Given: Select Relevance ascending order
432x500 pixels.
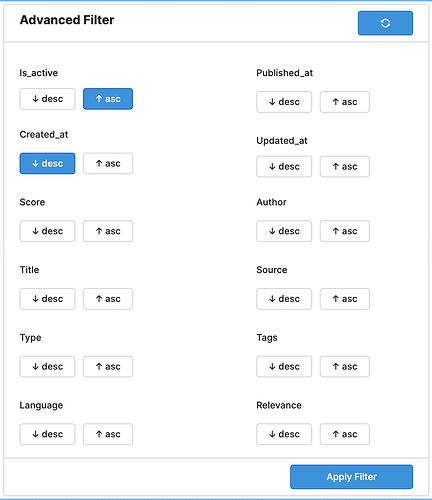Looking at the screenshot, I should coord(345,434).
